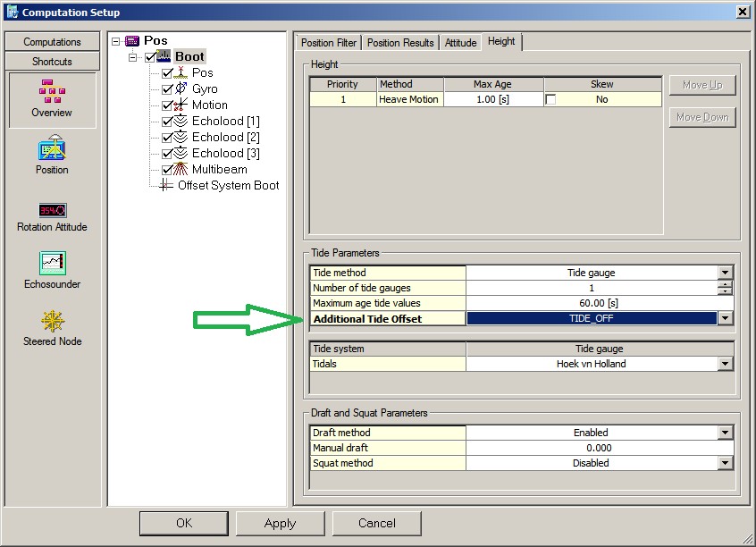Open the Additional Tide Offset dropdown
The height and width of the screenshot is (547, 756).
tap(725, 319)
